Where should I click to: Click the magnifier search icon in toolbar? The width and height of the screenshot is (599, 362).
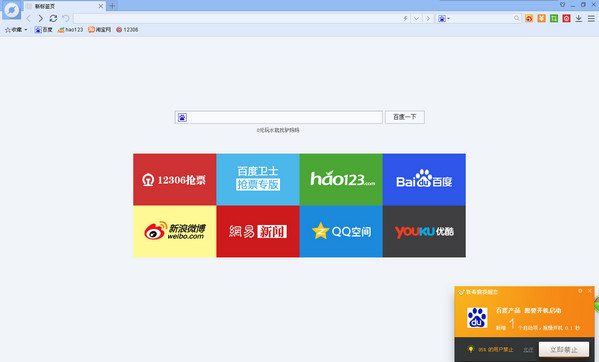(516, 18)
